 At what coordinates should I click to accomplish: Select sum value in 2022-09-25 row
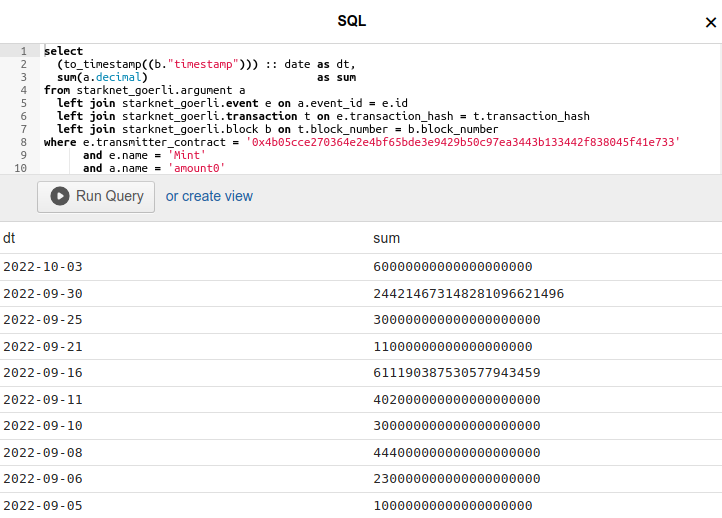point(456,320)
